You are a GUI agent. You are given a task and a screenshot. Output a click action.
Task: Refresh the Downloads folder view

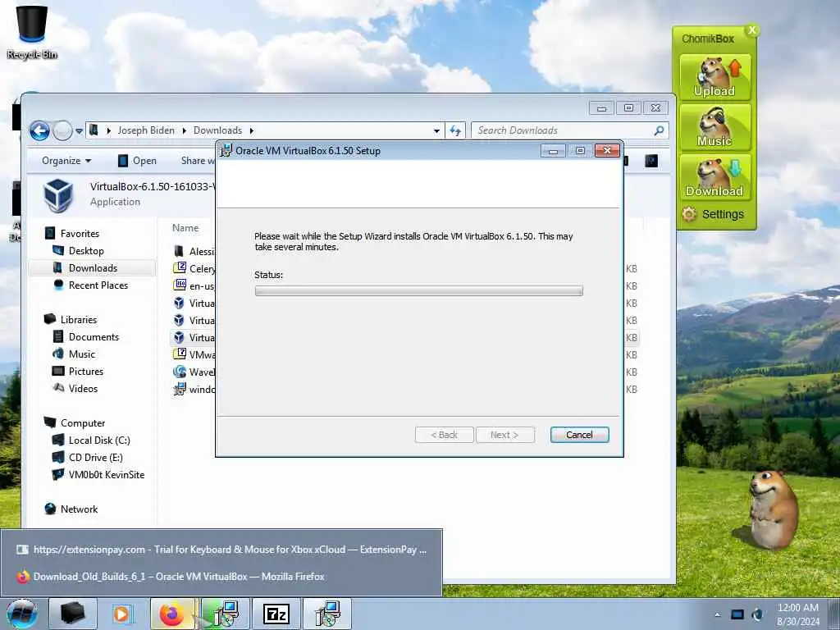pos(455,130)
